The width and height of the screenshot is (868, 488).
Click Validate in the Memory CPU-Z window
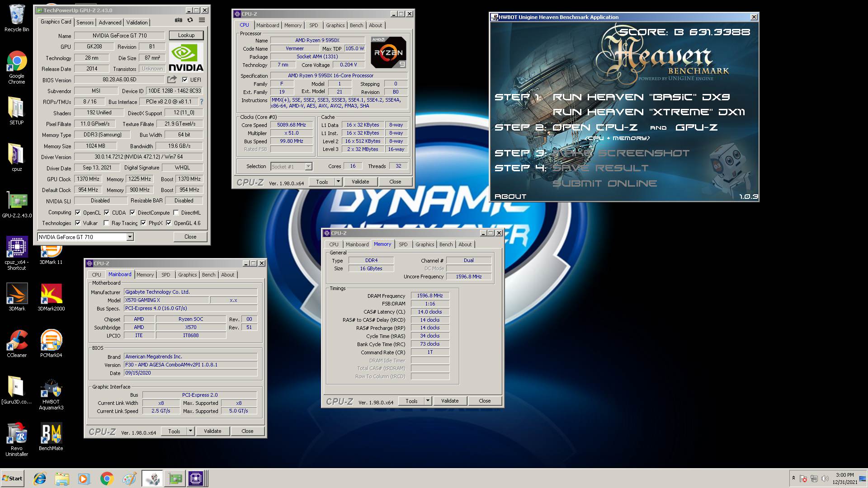tap(450, 401)
